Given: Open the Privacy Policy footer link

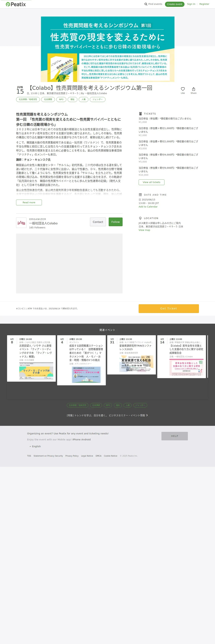Looking at the screenshot, I should click(72, 456).
